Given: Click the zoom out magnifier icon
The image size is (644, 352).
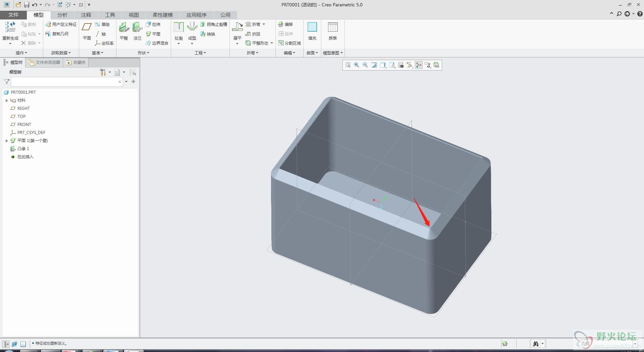Looking at the screenshot, I should (365, 65).
